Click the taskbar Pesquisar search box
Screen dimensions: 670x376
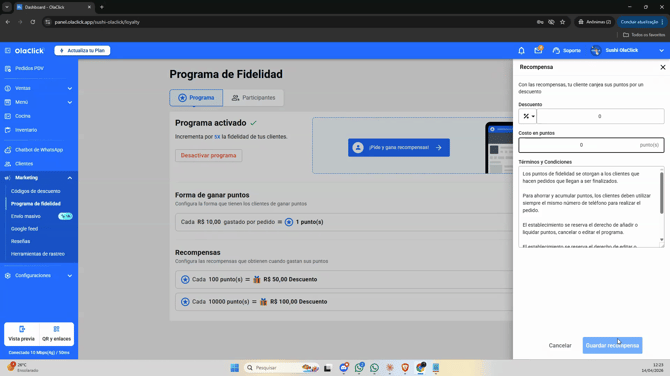click(x=282, y=368)
